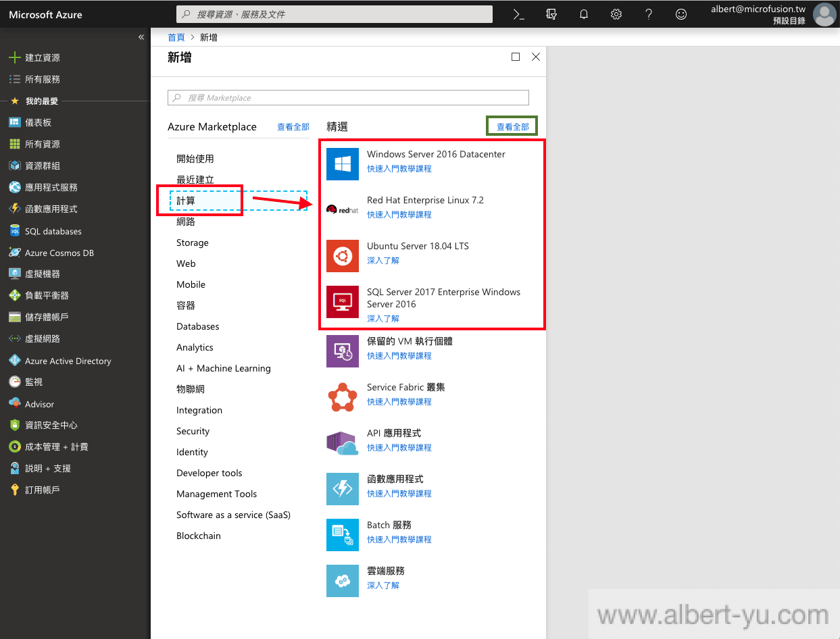Open Azure Active Directory sidebar icon
Viewport: 840px width, 639px height.
coord(14,361)
